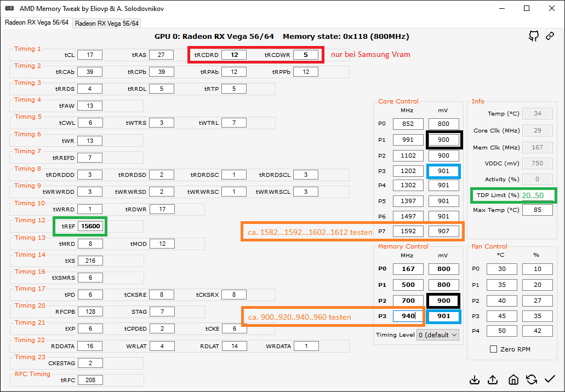Click the RDLAT value field
Screen dimensions: 565x392
point(234,346)
